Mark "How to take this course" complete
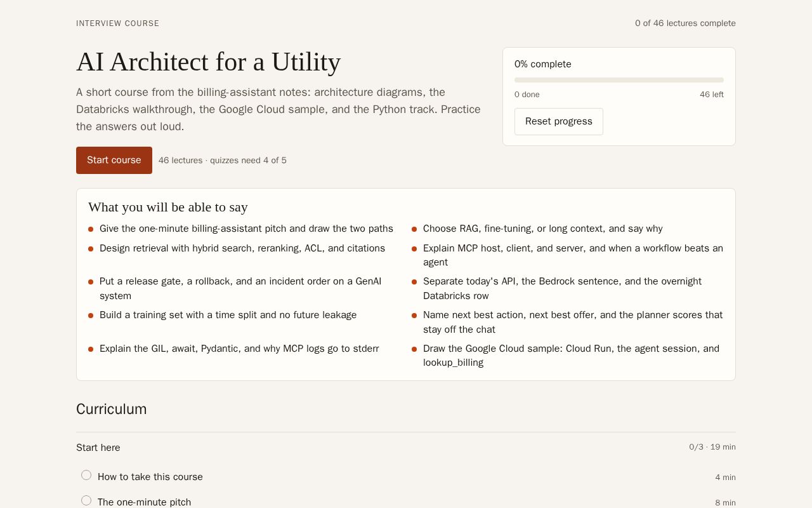The image size is (812, 508). pos(86,475)
